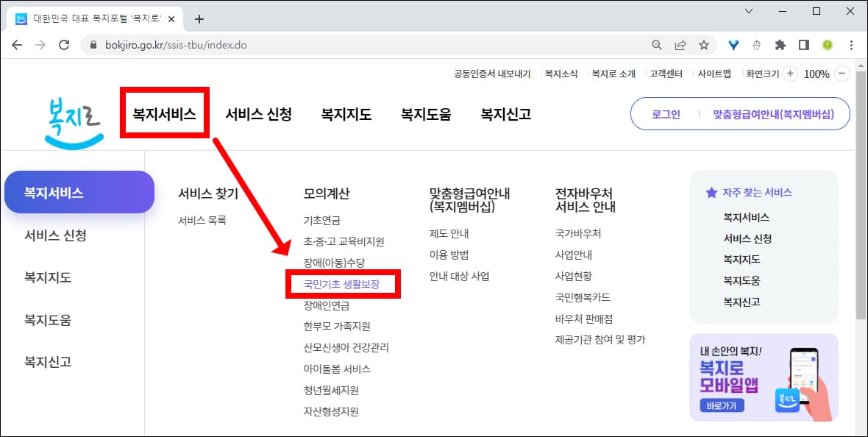Select 복지서비스 in the main navigation
This screenshot has width=868, height=437.
click(x=165, y=114)
